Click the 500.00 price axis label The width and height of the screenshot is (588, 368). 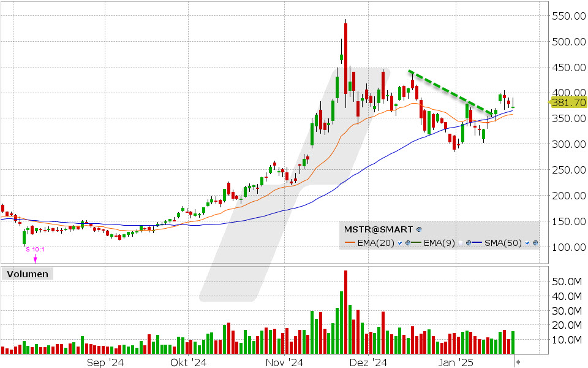pyautogui.click(x=568, y=42)
